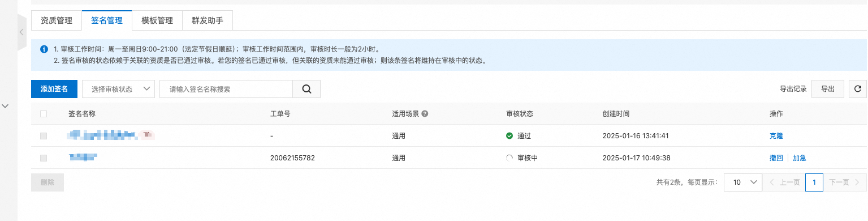This screenshot has width=868, height=221.
Task: Refresh the signature list with reload icon
Action: tap(857, 89)
